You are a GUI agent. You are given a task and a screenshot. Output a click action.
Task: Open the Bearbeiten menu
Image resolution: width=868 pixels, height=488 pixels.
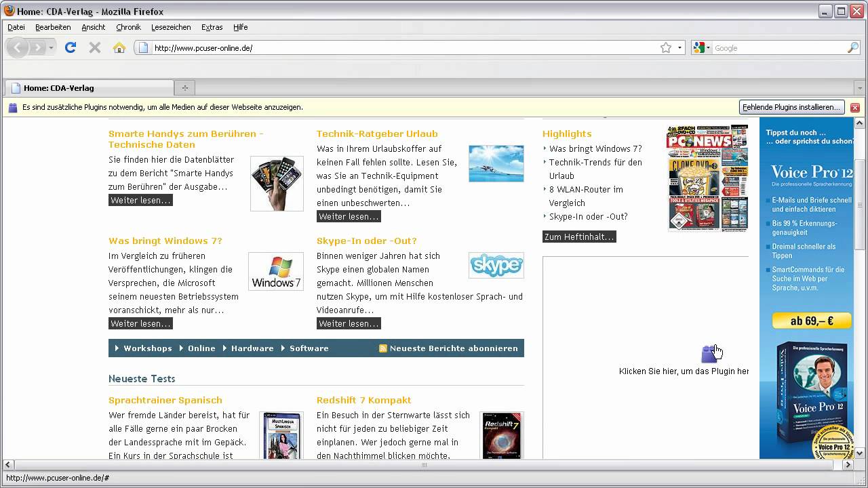point(53,27)
